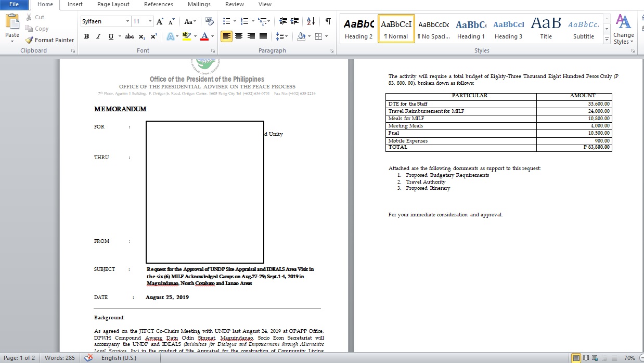Click Decrease Indent icon
Screen dimensions: 644x363
pyautogui.click(x=283, y=21)
